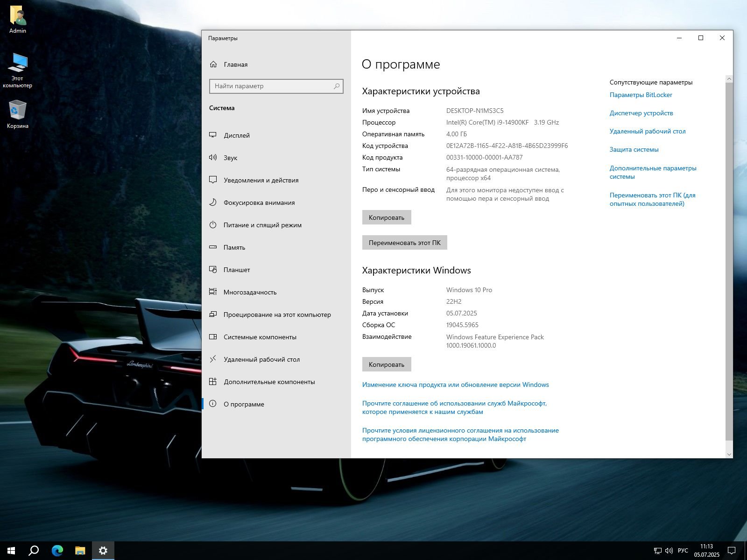
Task: Open Удаленный рабочий стол related link
Action: [648, 131]
